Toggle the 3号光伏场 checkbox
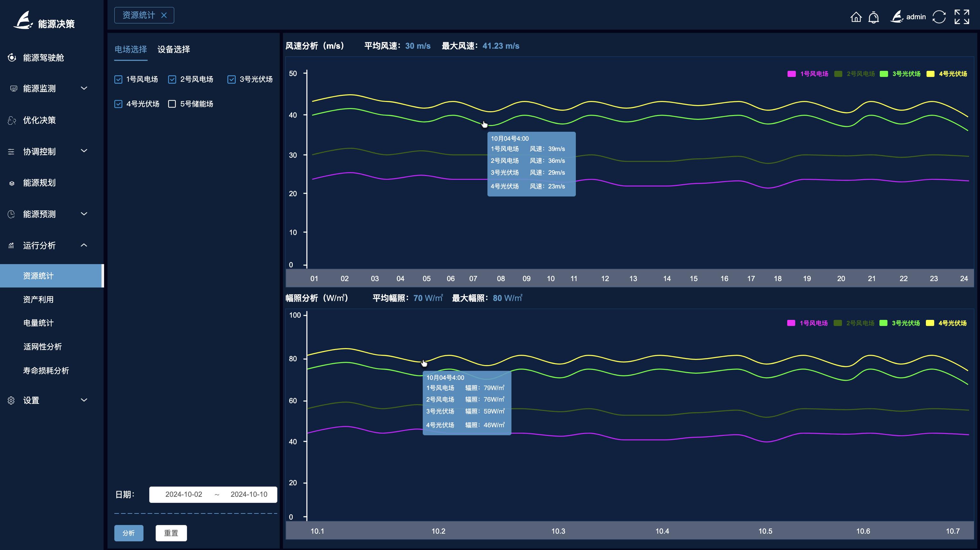The width and height of the screenshot is (980, 550). (231, 79)
